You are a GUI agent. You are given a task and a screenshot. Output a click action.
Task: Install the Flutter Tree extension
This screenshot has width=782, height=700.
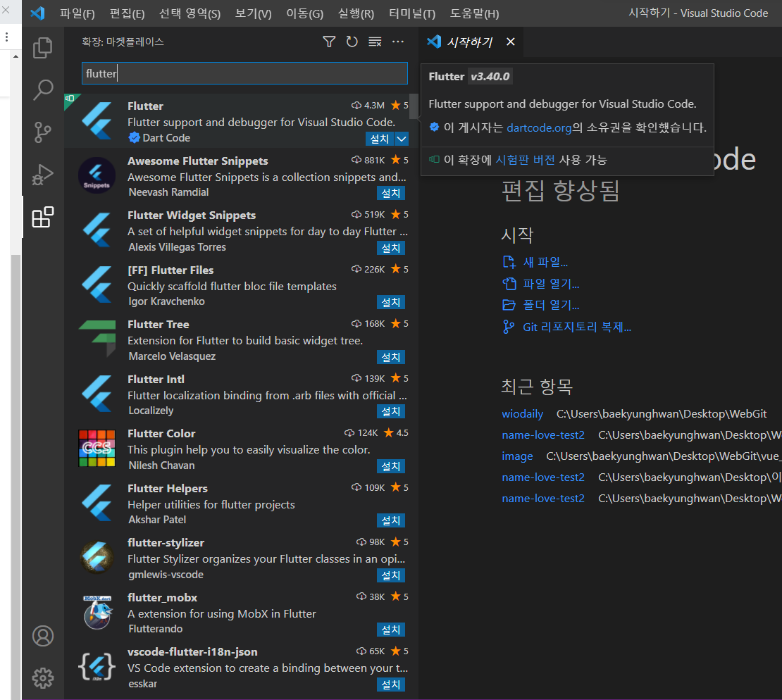click(x=391, y=357)
